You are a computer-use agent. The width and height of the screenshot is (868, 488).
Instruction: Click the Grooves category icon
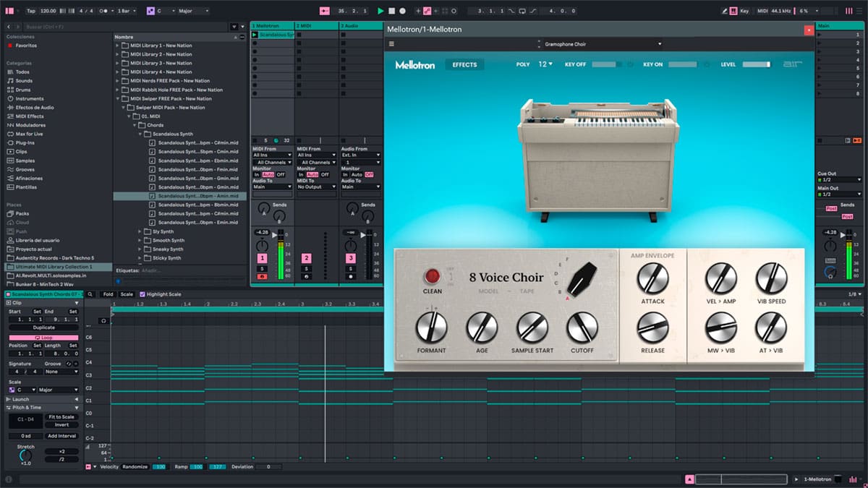point(9,169)
